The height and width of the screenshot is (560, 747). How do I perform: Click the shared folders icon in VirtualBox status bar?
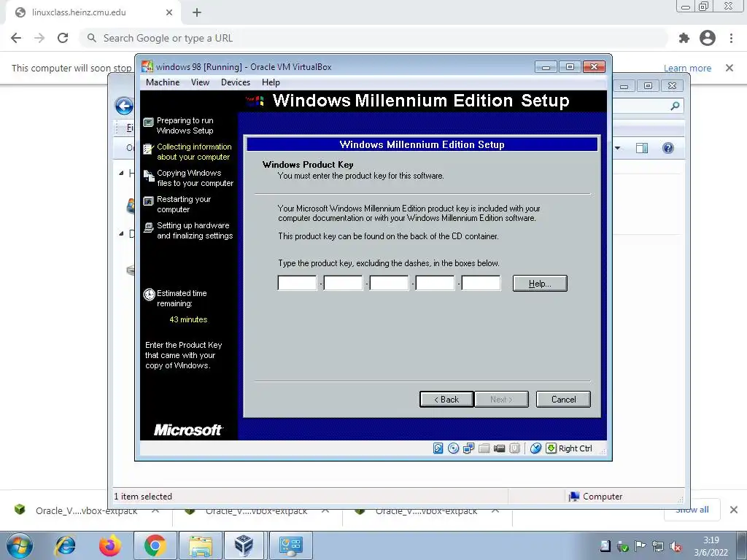point(484,448)
